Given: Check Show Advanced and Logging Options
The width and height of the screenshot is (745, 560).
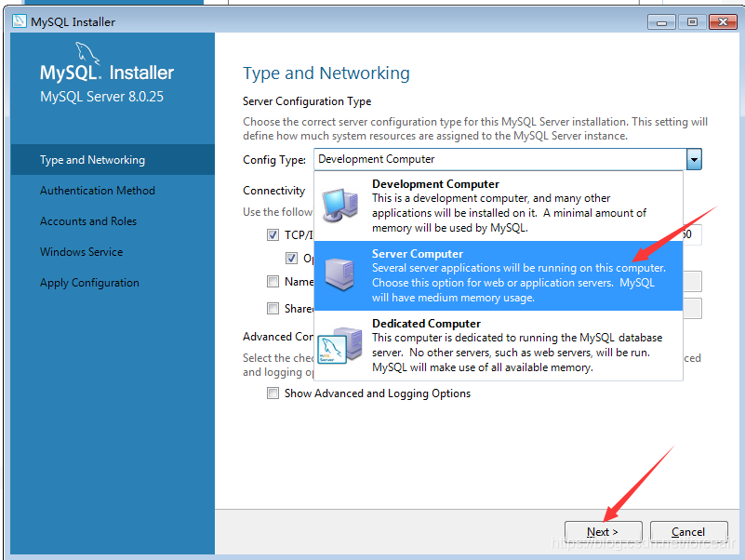Looking at the screenshot, I should (273, 393).
